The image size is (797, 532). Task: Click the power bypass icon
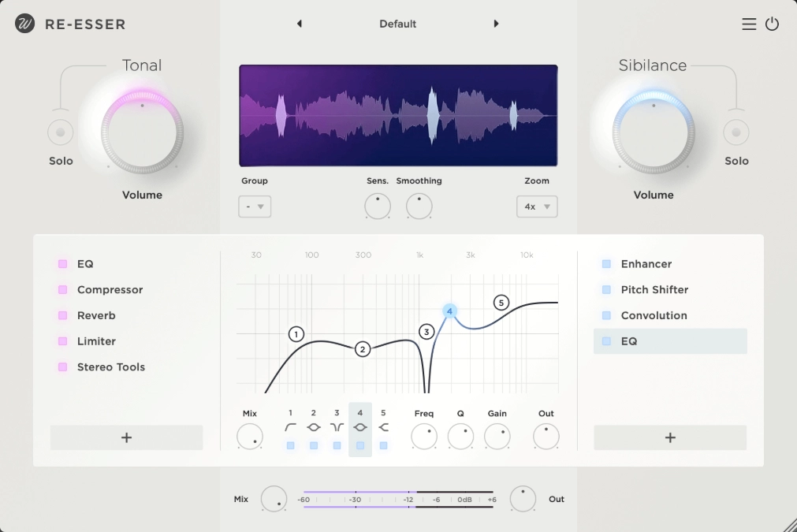click(x=773, y=24)
